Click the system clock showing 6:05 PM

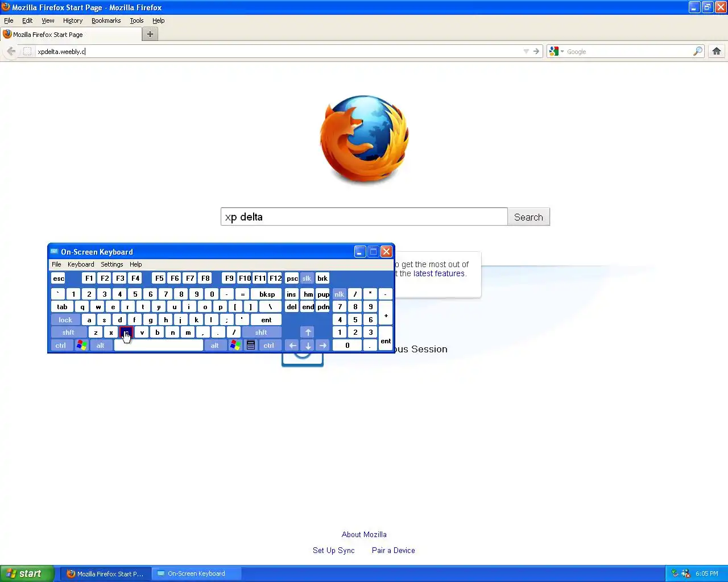coord(706,573)
